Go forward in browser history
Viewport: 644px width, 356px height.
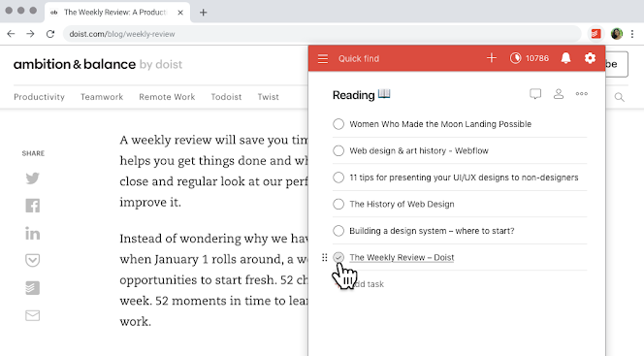coord(30,34)
